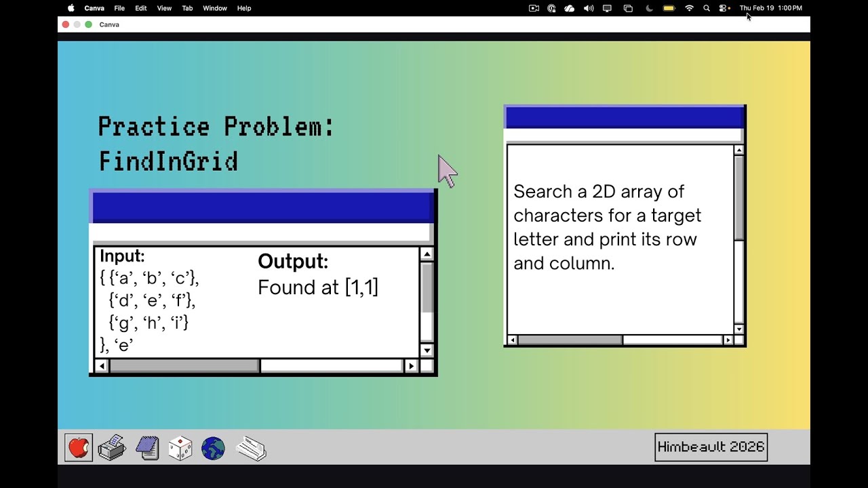Click the left scroll arrow in Input window
Screen dimensions: 868x488
tap(102, 366)
